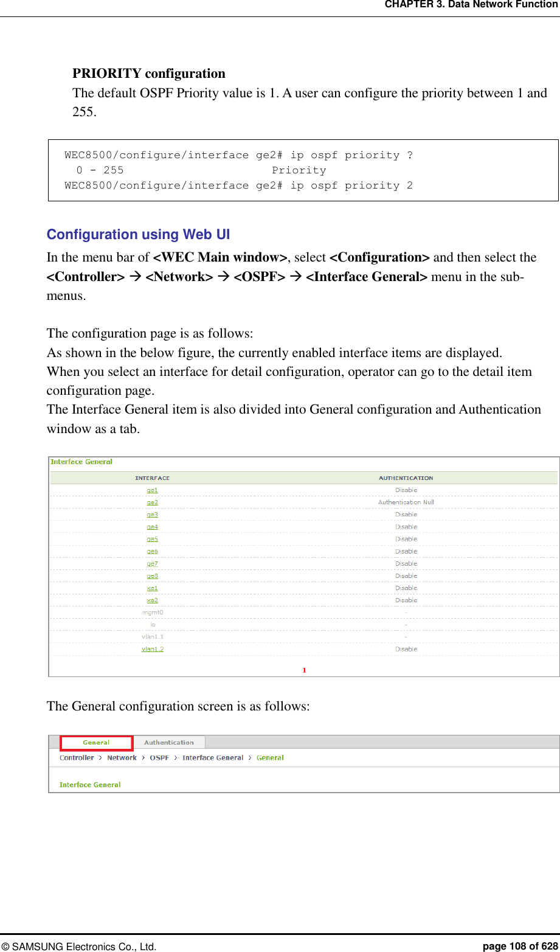Click the Disable value in xe1 row
The height and width of the screenshot is (952, 560).
(x=406, y=588)
